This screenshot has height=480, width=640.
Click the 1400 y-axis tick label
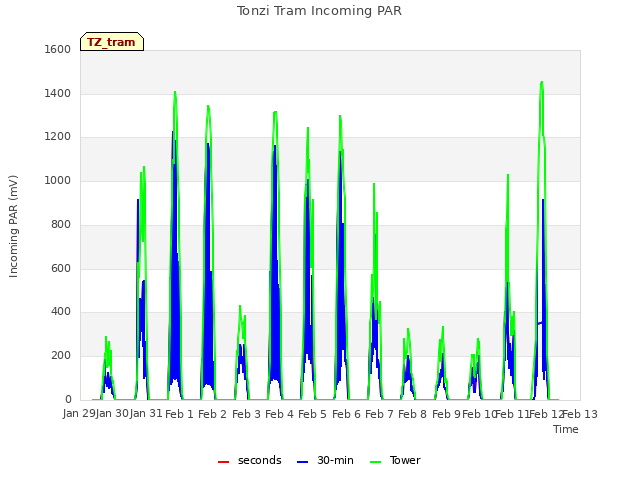click(x=58, y=93)
